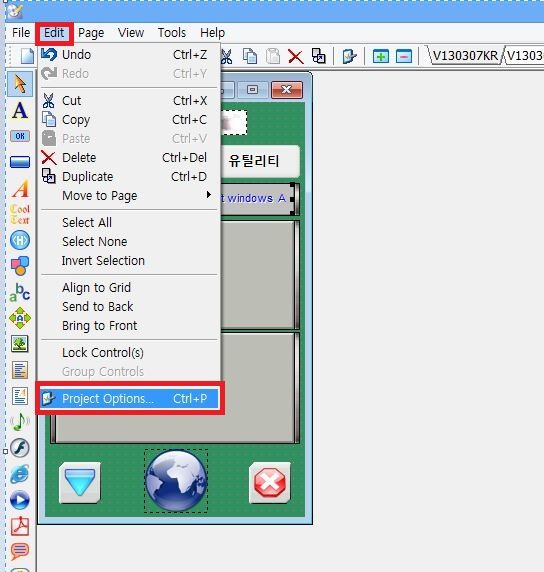Open the Page menu
The image size is (544, 572).
tap(91, 33)
